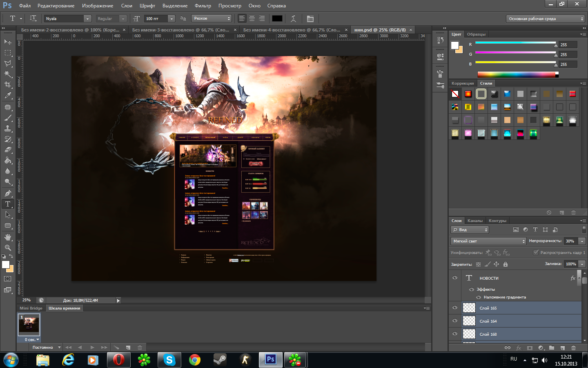Viewport: 588px width, 368px height.
Task: Open the warped text dialog
Action: pos(293,18)
